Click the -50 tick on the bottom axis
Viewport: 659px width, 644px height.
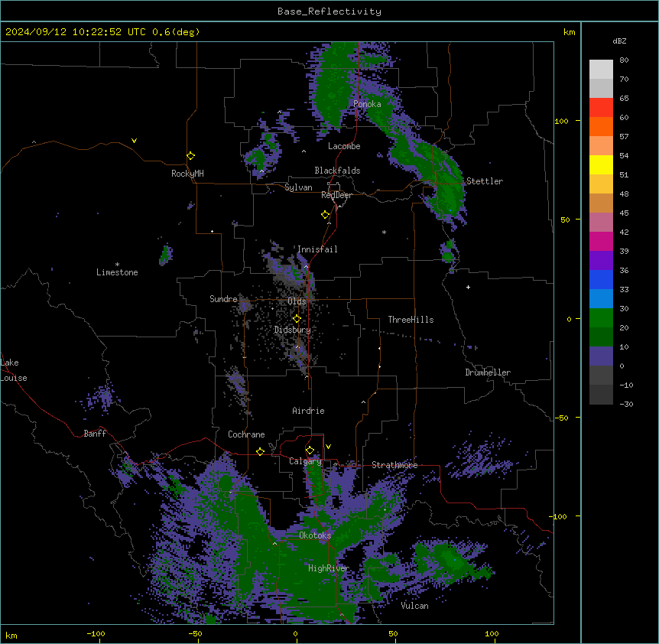[x=195, y=634]
